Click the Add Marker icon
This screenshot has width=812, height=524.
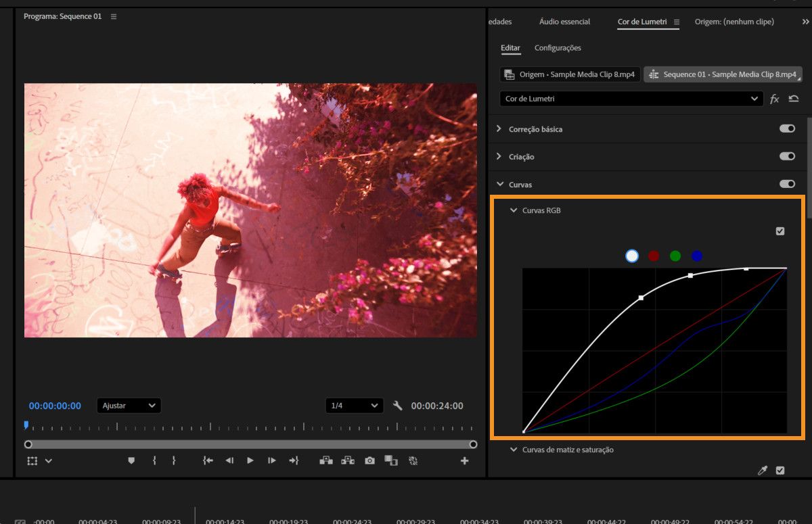click(x=131, y=460)
